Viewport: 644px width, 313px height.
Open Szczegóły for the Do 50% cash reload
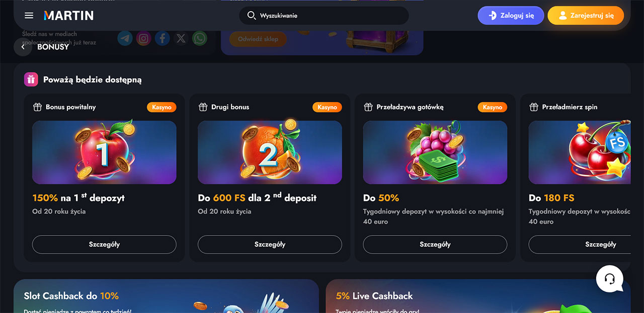click(x=435, y=245)
